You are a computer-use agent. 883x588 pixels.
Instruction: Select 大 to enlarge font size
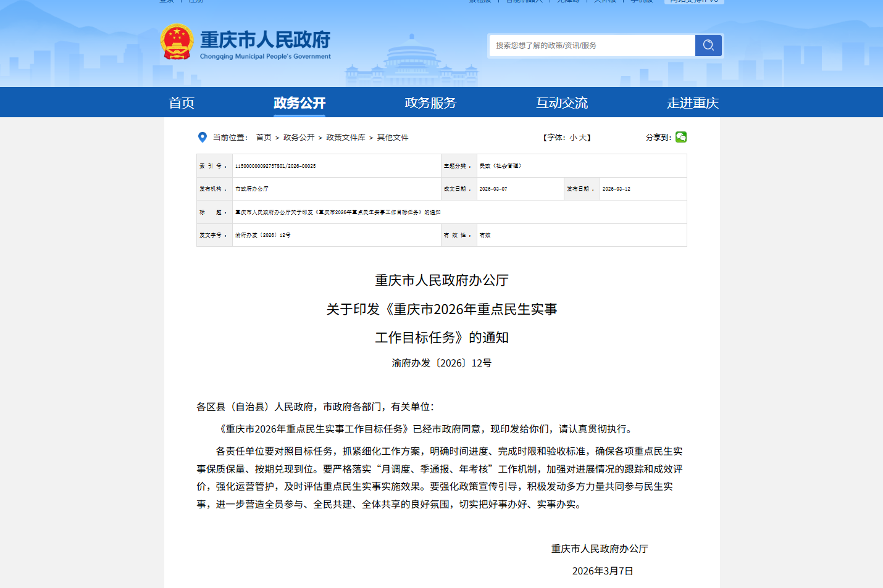[583, 137]
